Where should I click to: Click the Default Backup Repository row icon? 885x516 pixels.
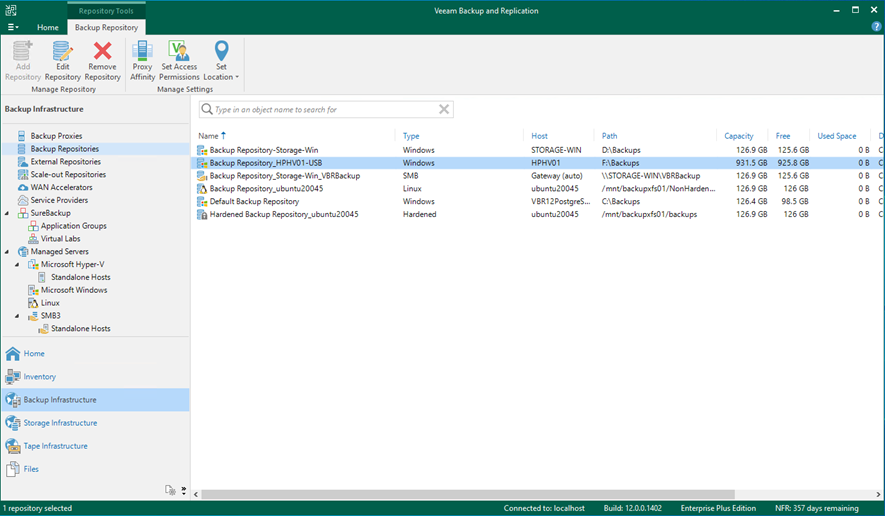[x=201, y=202]
